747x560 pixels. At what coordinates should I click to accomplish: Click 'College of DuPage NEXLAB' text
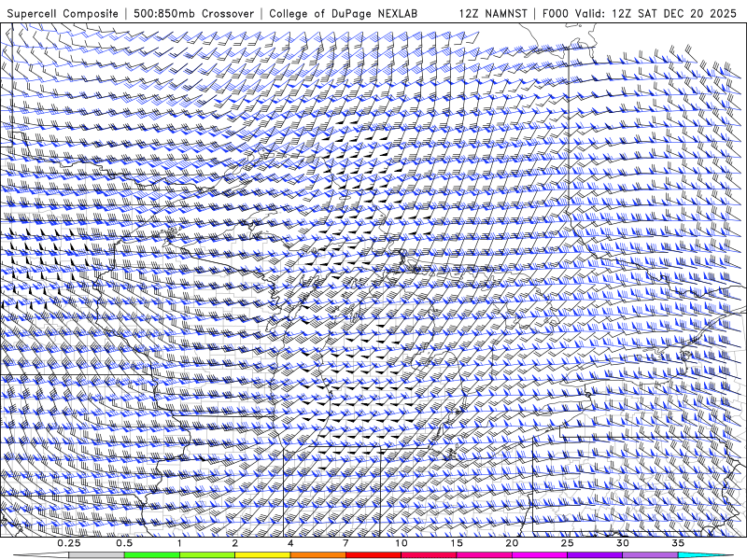pos(343,13)
